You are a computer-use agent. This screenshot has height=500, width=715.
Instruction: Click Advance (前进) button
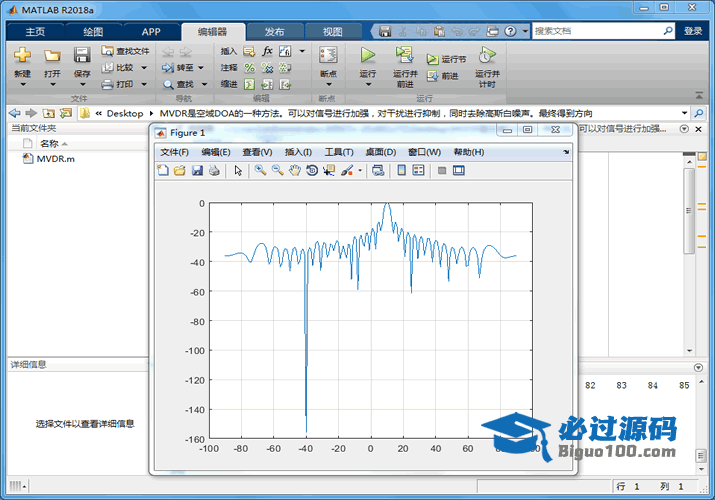442,76
